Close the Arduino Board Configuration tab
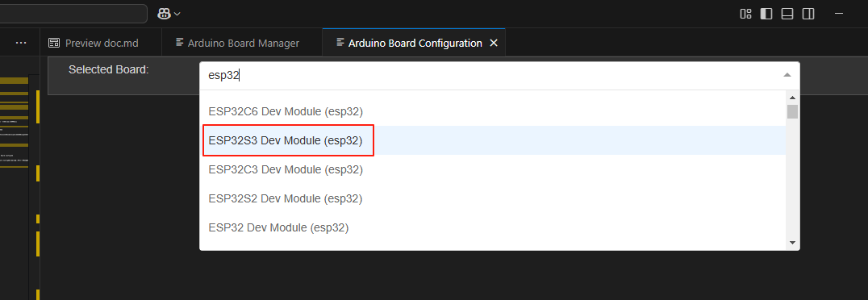The height and width of the screenshot is (300, 868). pos(495,43)
